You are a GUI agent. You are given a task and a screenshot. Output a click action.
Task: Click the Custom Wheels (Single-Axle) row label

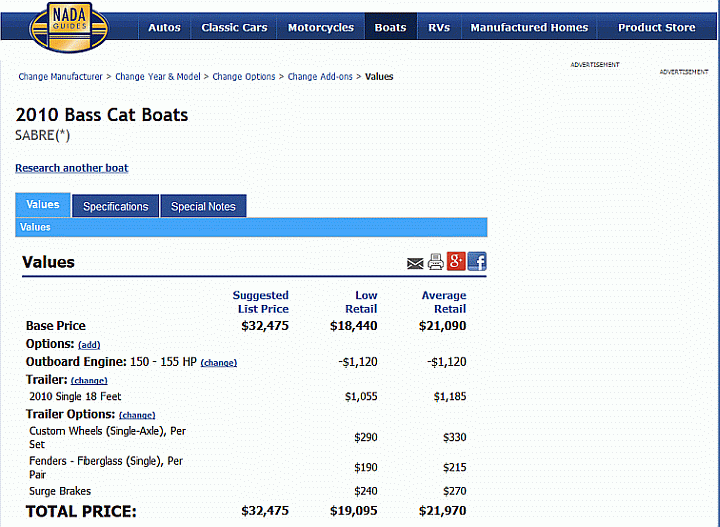coord(107,437)
